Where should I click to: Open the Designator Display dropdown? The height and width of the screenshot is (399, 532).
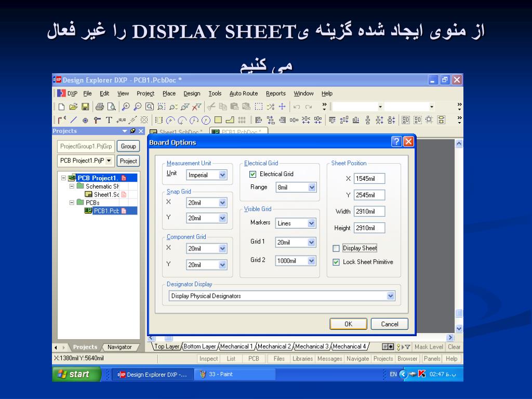pos(391,296)
